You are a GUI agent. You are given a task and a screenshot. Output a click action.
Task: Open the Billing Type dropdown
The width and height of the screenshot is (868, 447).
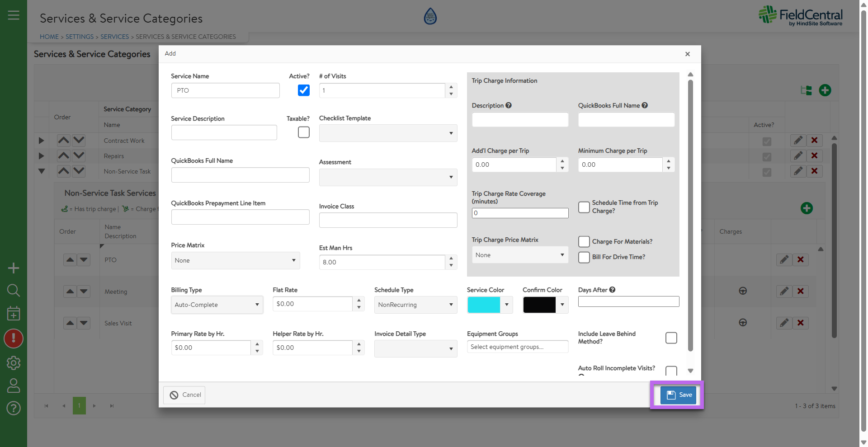217,305
